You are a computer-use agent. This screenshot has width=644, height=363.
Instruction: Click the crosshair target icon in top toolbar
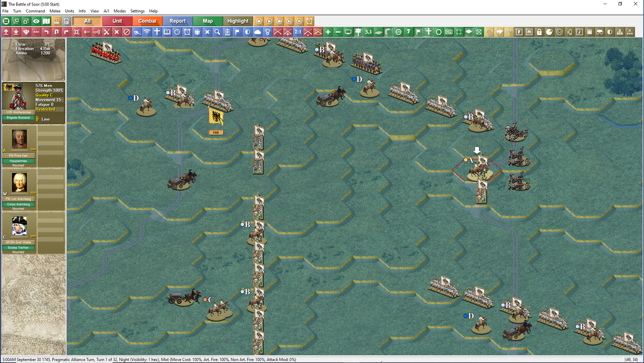(6, 21)
